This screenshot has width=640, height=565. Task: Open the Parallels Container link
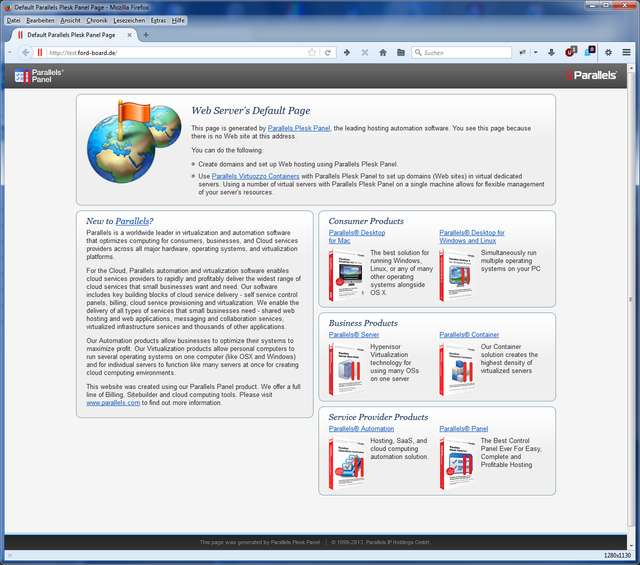[469, 335]
